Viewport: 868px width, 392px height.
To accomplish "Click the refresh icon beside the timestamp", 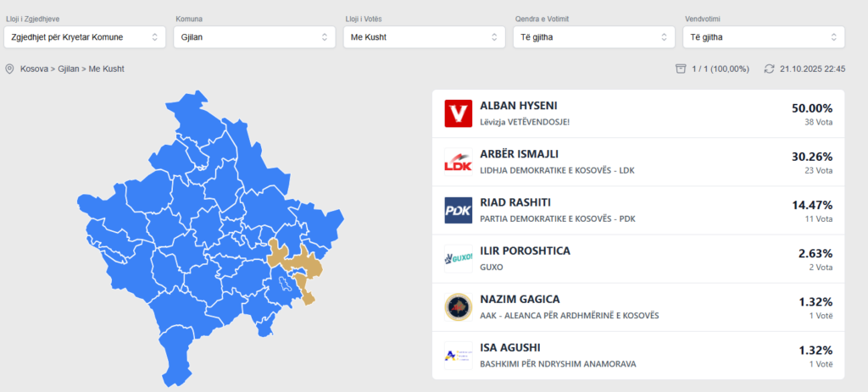I will coord(769,69).
